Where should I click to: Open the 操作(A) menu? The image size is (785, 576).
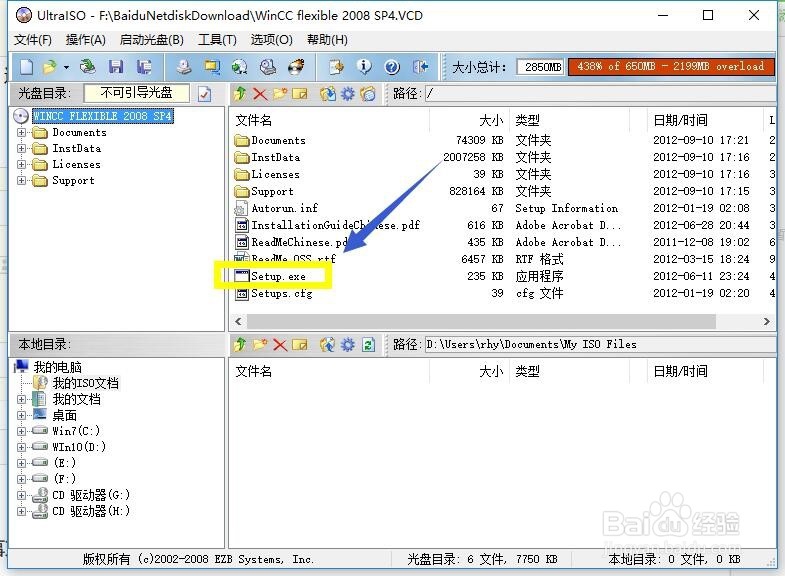pos(86,40)
